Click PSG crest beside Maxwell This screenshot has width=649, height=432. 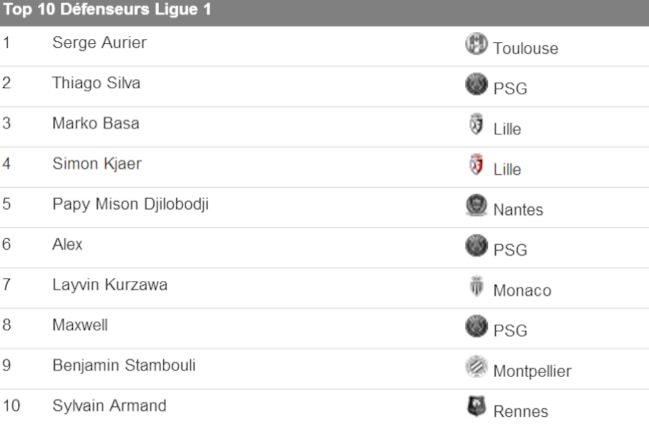pyautogui.click(x=476, y=326)
